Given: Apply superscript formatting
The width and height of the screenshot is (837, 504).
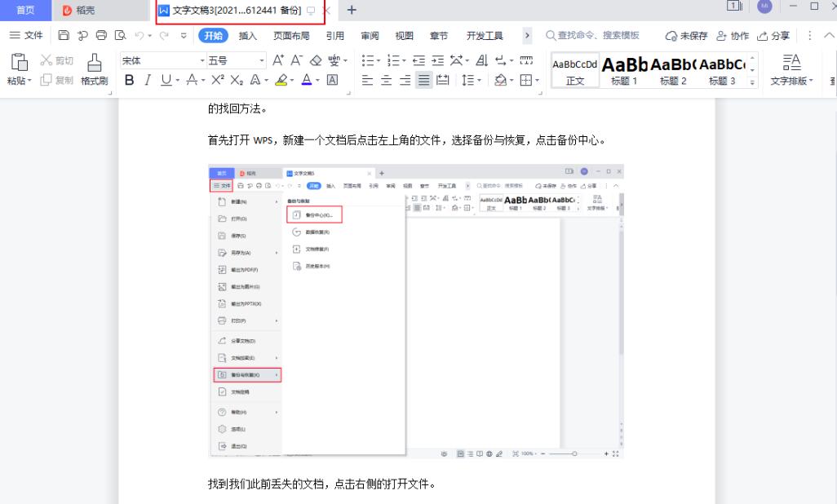Looking at the screenshot, I should (216, 80).
